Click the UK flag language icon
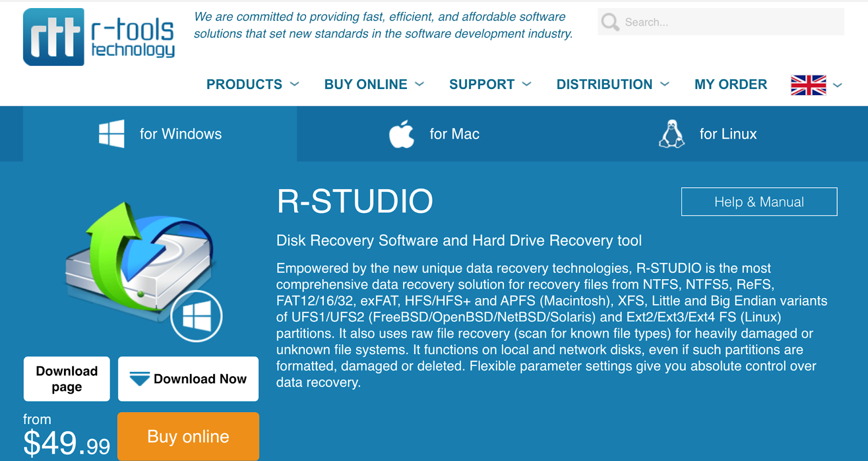This screenshot has height=461, width=868. (808, 85)
